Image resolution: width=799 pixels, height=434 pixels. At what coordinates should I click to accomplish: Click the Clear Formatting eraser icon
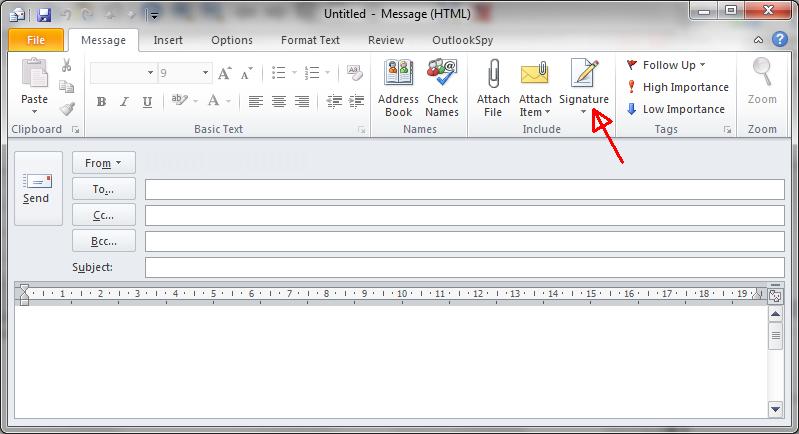click(x=355, y=72)
